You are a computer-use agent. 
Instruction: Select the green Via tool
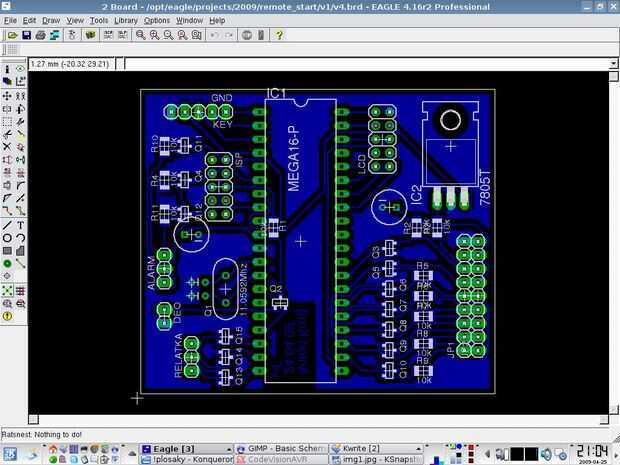coord(7,263)
